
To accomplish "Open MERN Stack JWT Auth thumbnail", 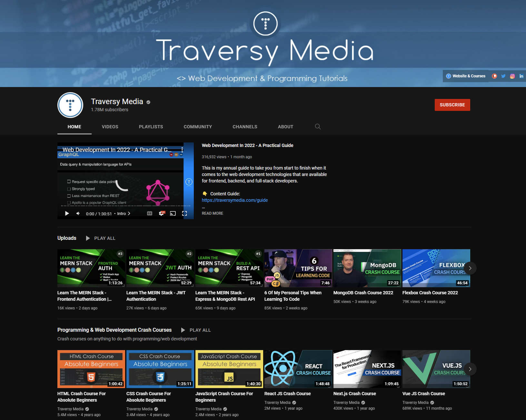I will point(160,268).
